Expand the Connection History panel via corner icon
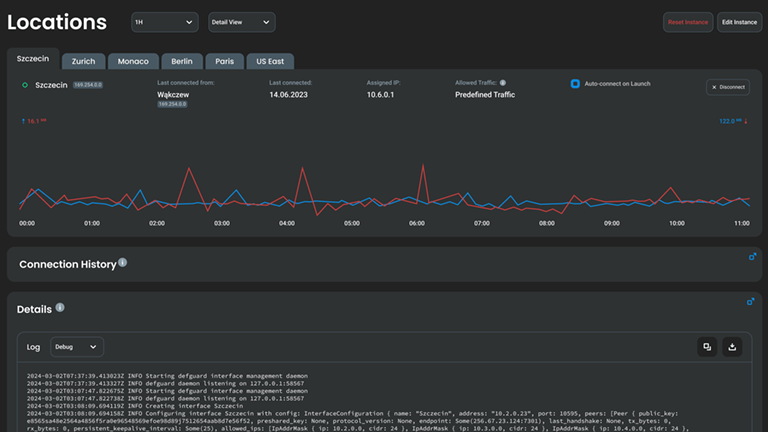Screen dimensions: 768x432 [x=752, y=257]
